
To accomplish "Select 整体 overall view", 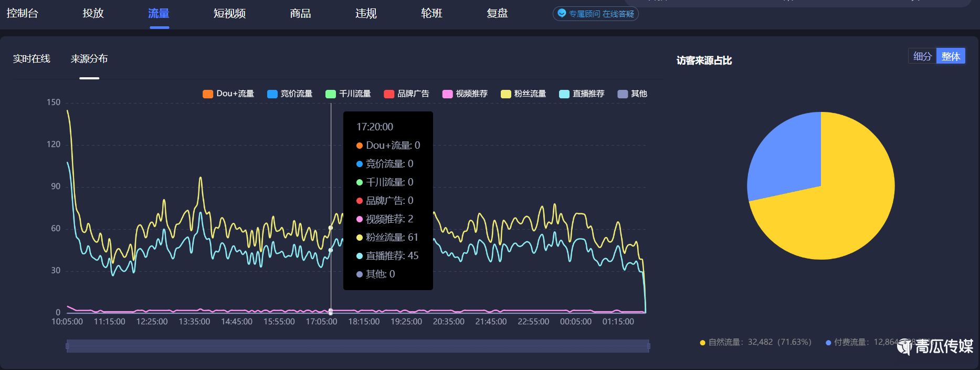I will [951, 56].
